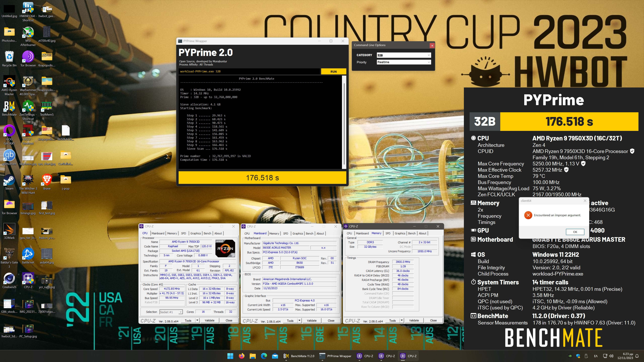The height and width of the screenshot is (362, 644).
Task: Open MSI Afterburner desktop icon
Action: pyautogui.click(x=28, y=37)
